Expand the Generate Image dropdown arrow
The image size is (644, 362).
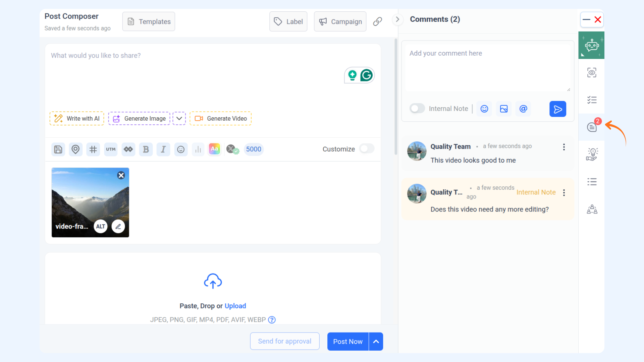[179, 118]
